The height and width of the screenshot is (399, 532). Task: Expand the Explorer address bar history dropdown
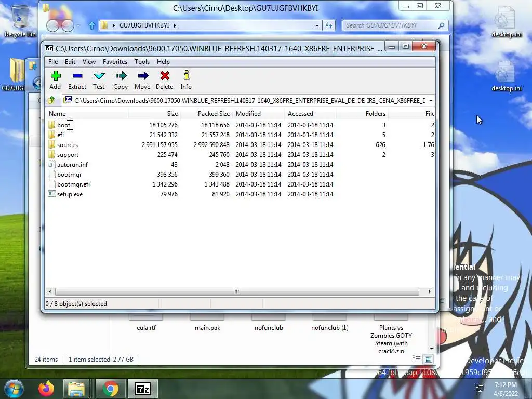point(317,25)
